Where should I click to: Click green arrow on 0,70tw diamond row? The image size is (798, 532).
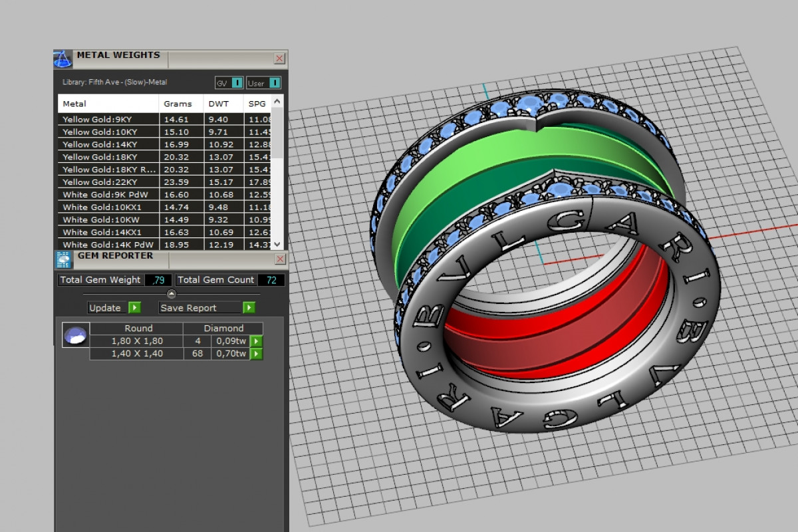[256, 354]
